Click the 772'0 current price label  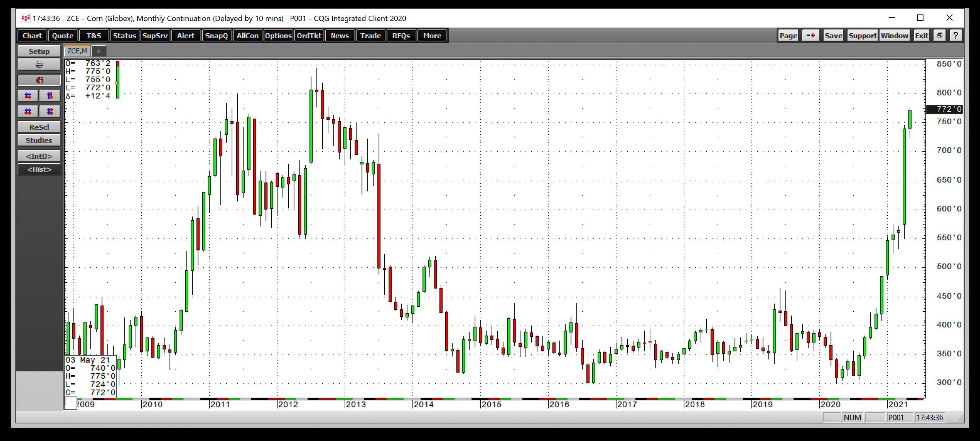pyautogui.click(x=944, y=109)
